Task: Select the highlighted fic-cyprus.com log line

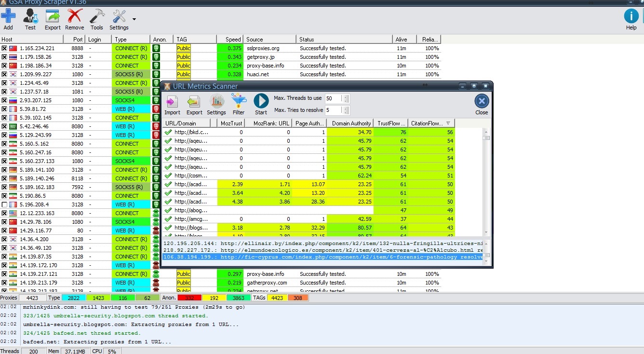Action: coord(323,257)
